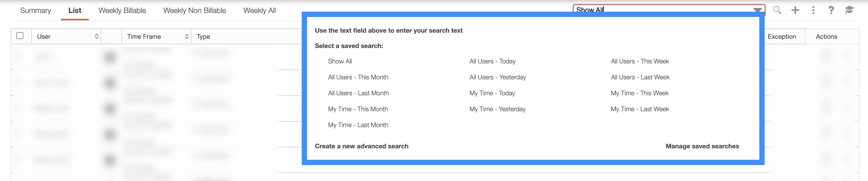This screenshot has width=868, height=181.
Task: Select All Users - Last Month search
Action: point(358,93)
